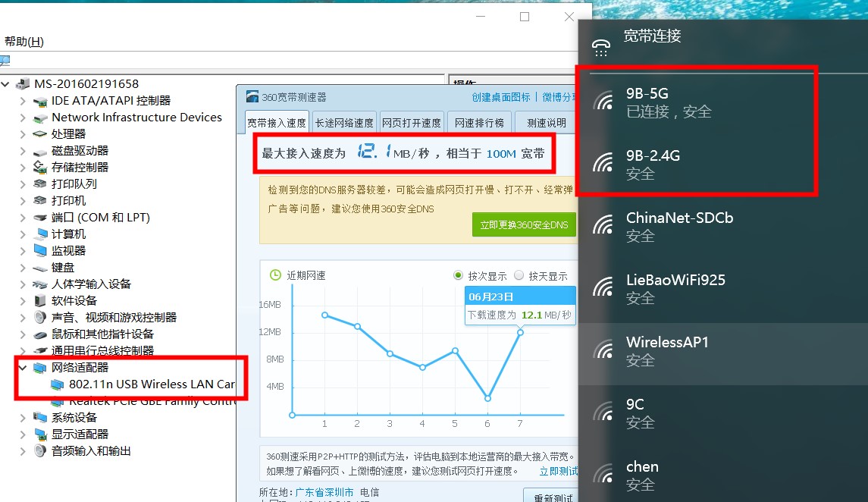This screenshot has width=868, height=502.
Task: Click the 系统设备 system devices icon
Action: [x=40, y=417]
